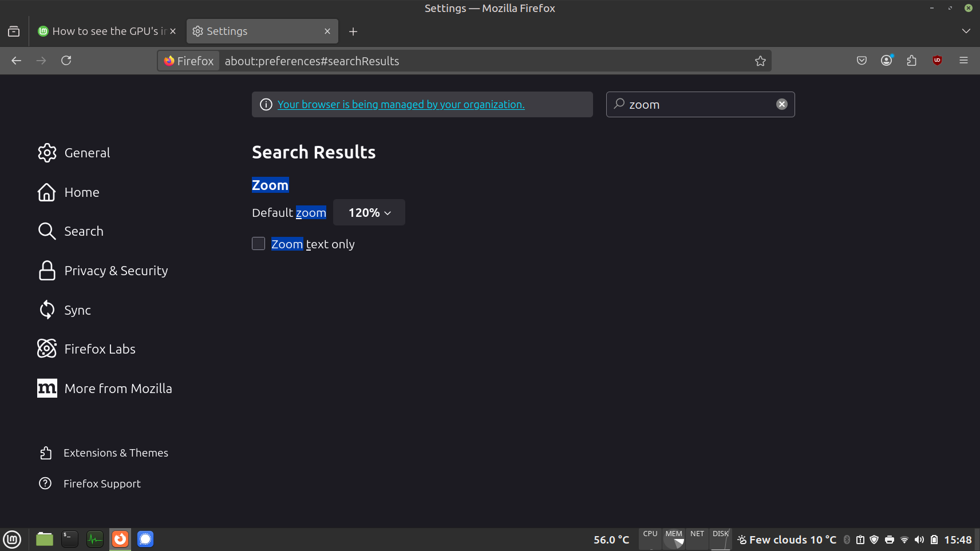This screenshot has width=980, height=551.
Task: Open the Extensions toolbar button
Action: 912,61
